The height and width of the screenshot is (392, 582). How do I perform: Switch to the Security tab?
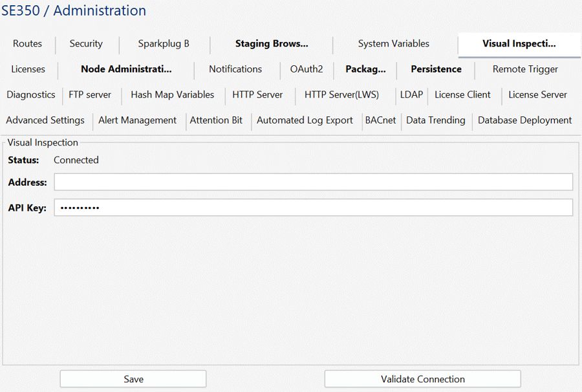point(86,44)
